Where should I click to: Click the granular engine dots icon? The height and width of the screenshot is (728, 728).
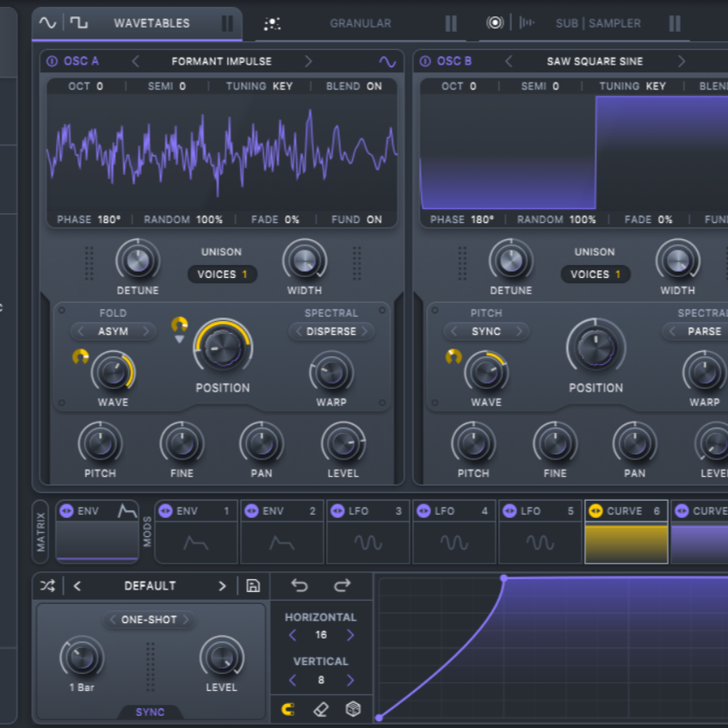tap(272, 23)
